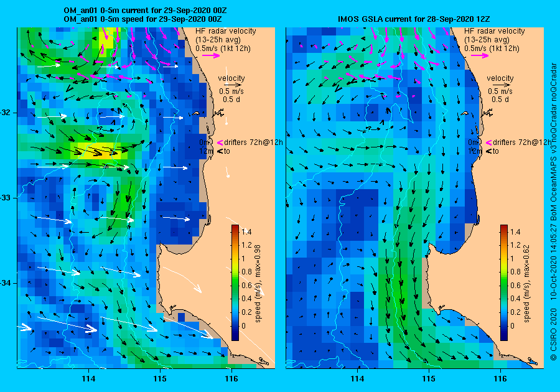This screenshot has height=392, width=560.
Task: Click the title 'OM_an01 0-5m current for 29-Sep-2020 00Z'
Action: (x=145, y=11)
